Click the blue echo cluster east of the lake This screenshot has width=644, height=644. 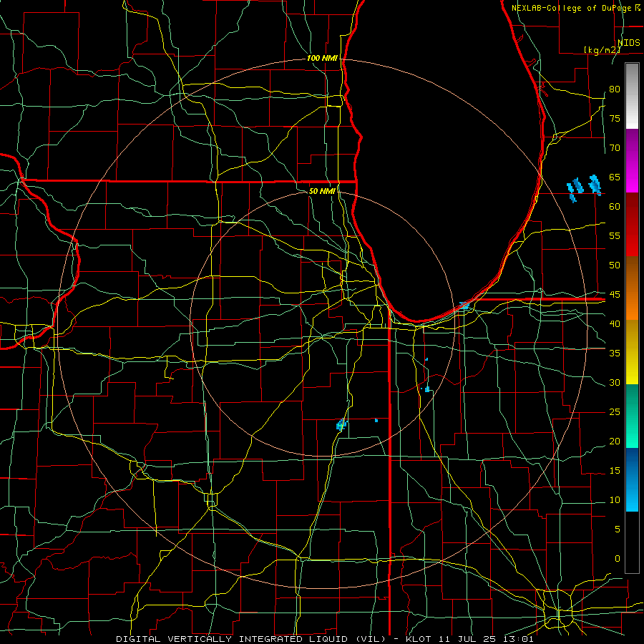coord(584,188)
